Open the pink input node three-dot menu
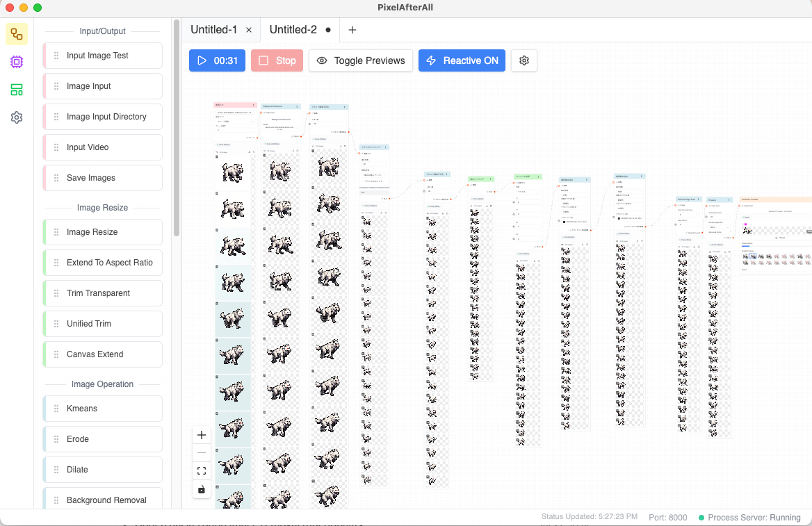Viewport: 812px width, 526px height. coord(253,105)
